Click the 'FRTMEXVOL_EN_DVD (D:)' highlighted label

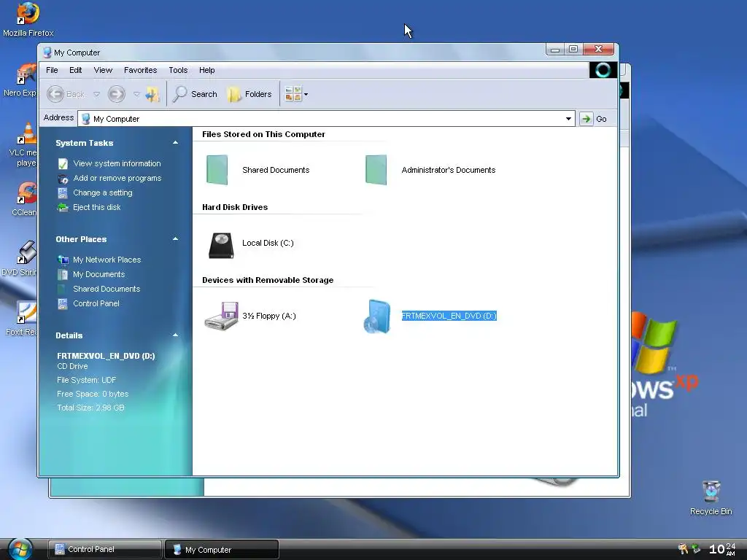click(449, 316)
